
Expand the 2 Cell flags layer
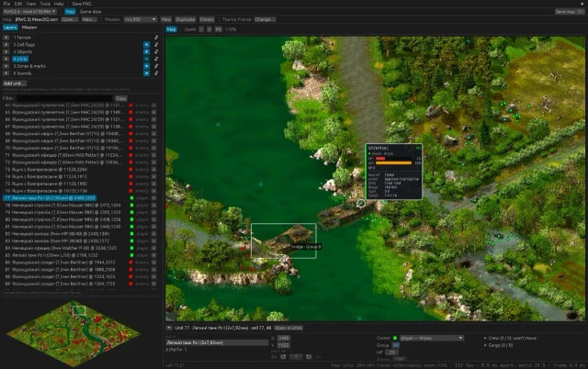click(x=6, y=45)
